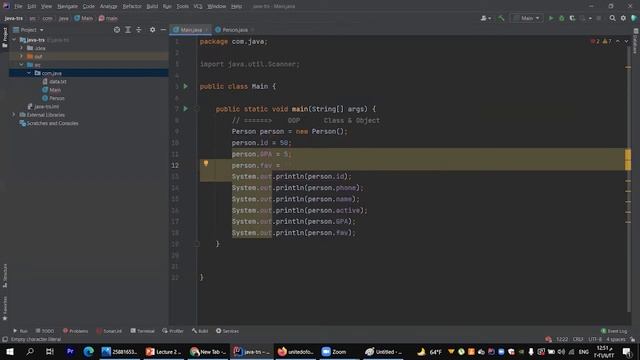This screenshot has height=360, width=640.
Task: Open TODO tool window
Action: 44,331
